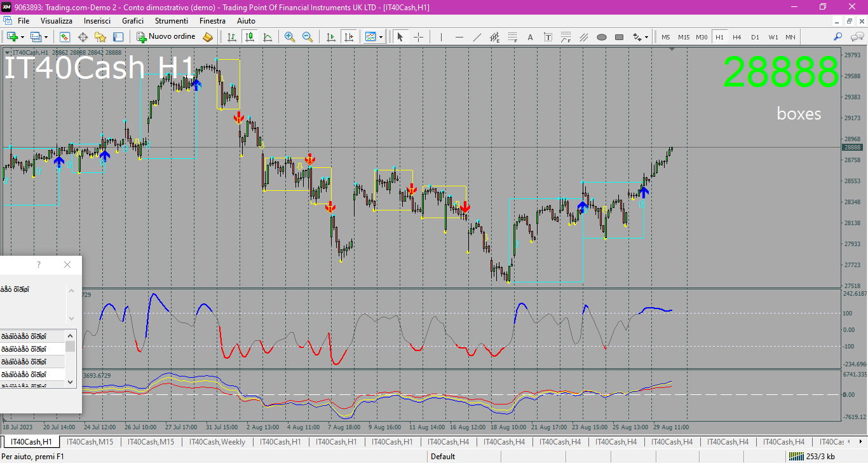This screenshot has width=868, height=463.
Task: Zoom in on the chart
Action: tap(290, 37)
